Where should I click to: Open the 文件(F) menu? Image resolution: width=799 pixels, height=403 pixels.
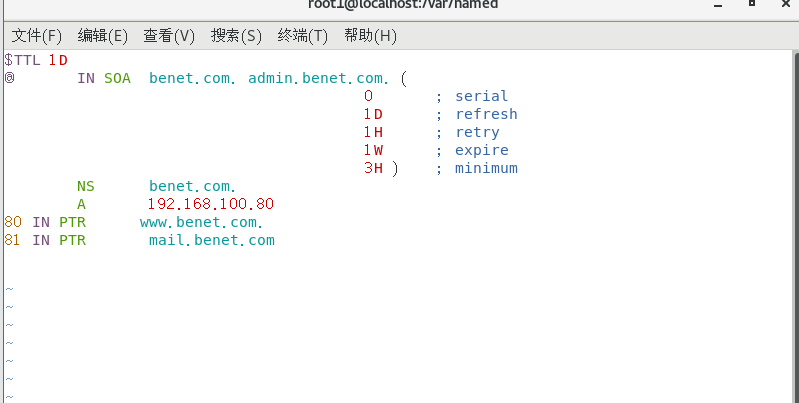point(37,36)
